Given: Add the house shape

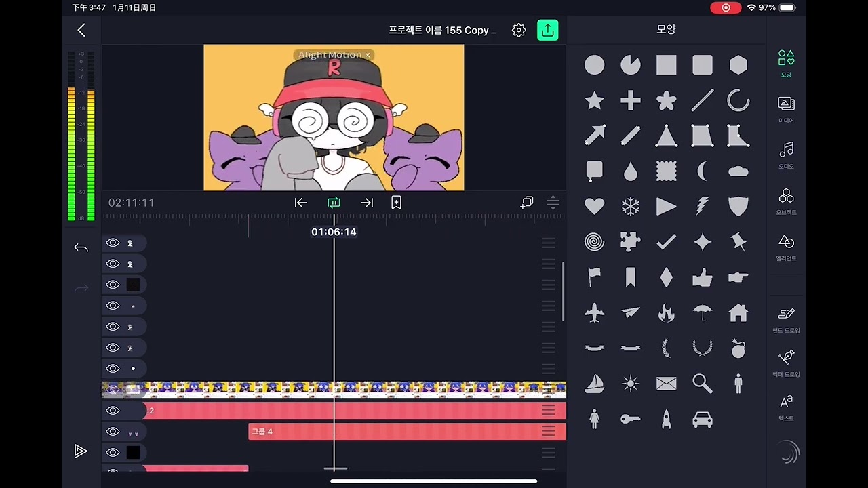Looking at the screenshot, I should click(738, 312).
